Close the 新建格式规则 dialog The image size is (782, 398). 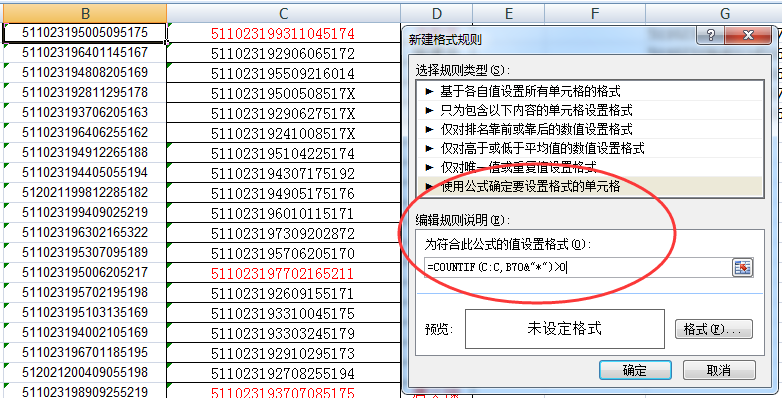click(748, 35)
